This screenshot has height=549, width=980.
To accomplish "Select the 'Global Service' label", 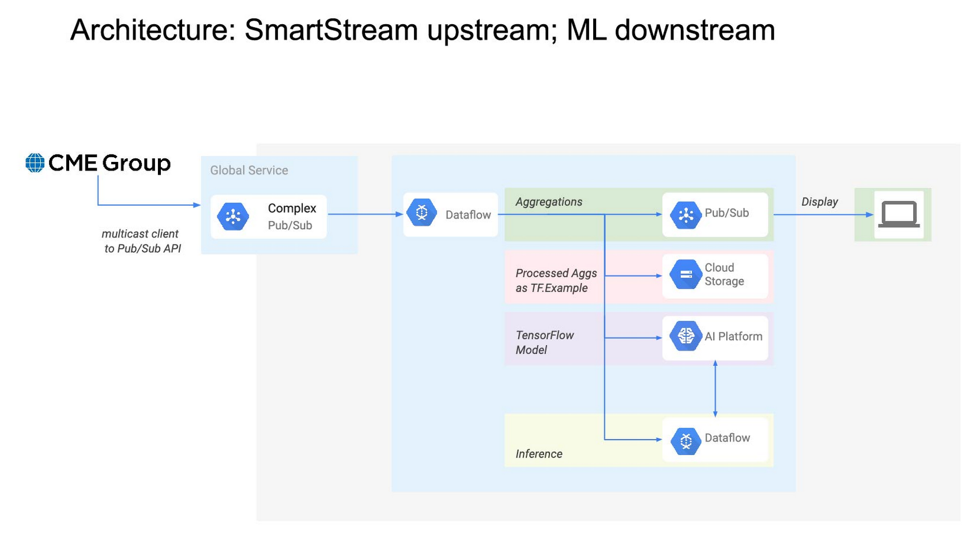I will coord(249,170).
